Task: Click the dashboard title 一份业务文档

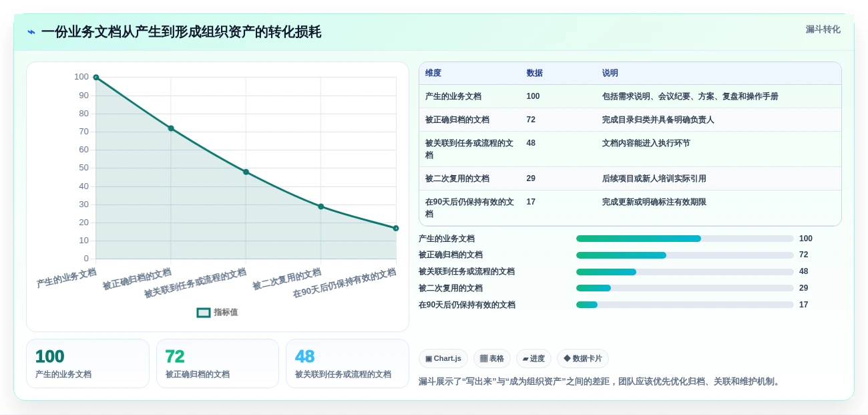Action: point(181,32)
